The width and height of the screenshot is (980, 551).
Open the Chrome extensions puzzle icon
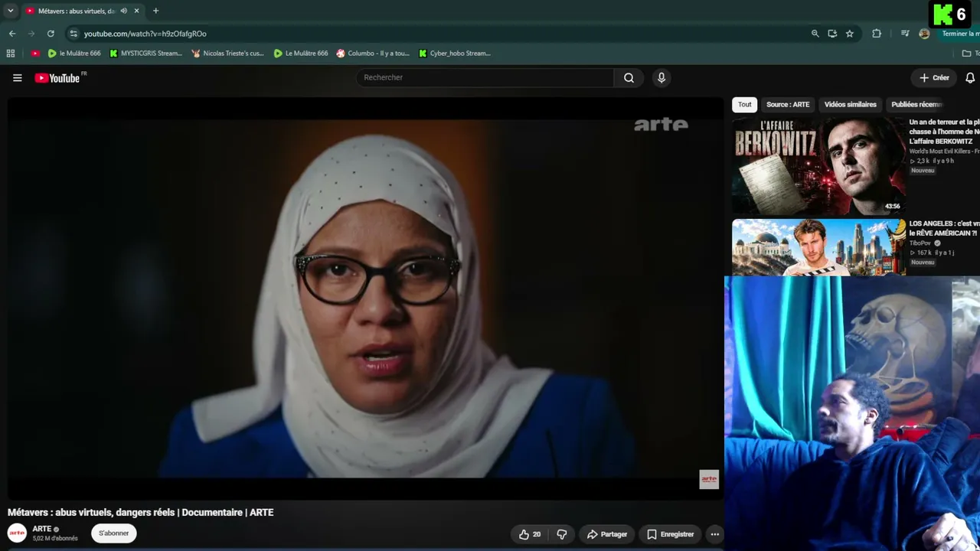877,34
